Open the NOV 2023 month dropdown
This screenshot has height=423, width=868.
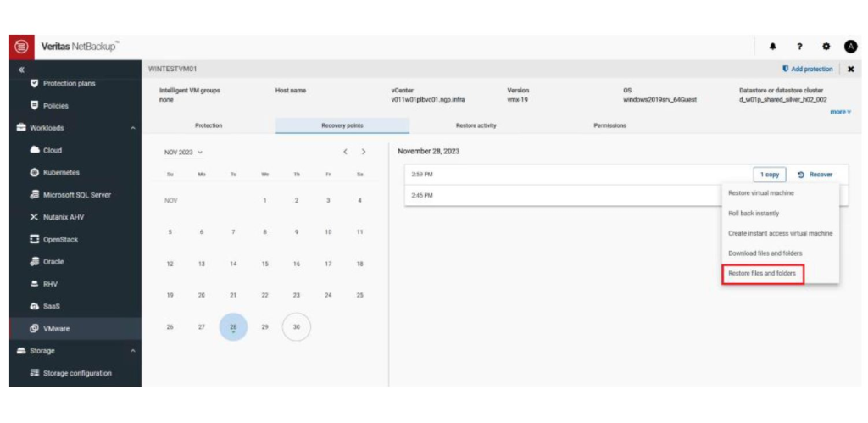click(x=184, y=153)
